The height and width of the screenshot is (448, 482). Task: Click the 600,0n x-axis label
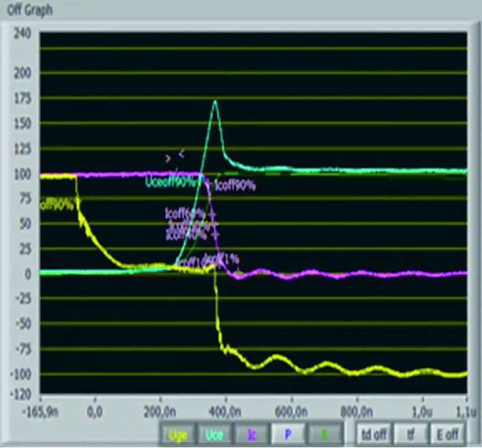tap(291, 412)
